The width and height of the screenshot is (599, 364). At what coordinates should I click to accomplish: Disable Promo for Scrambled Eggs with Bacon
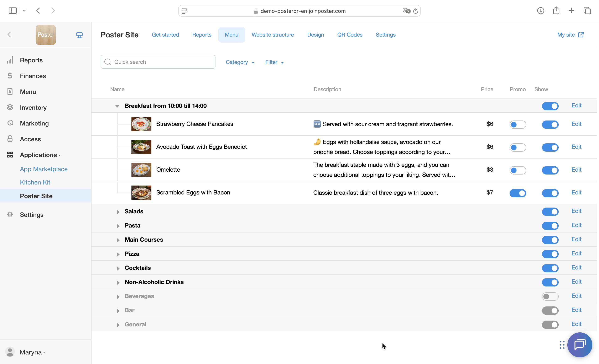517,193
